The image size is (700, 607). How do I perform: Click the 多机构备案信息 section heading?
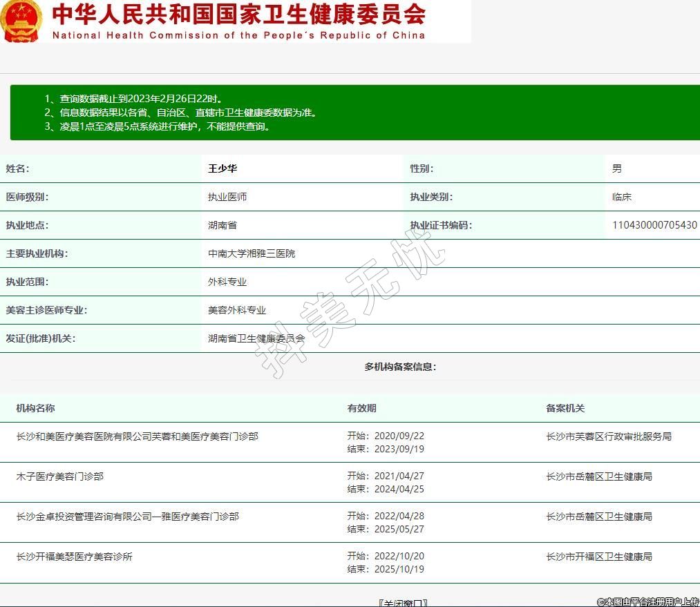coord(400,367)
